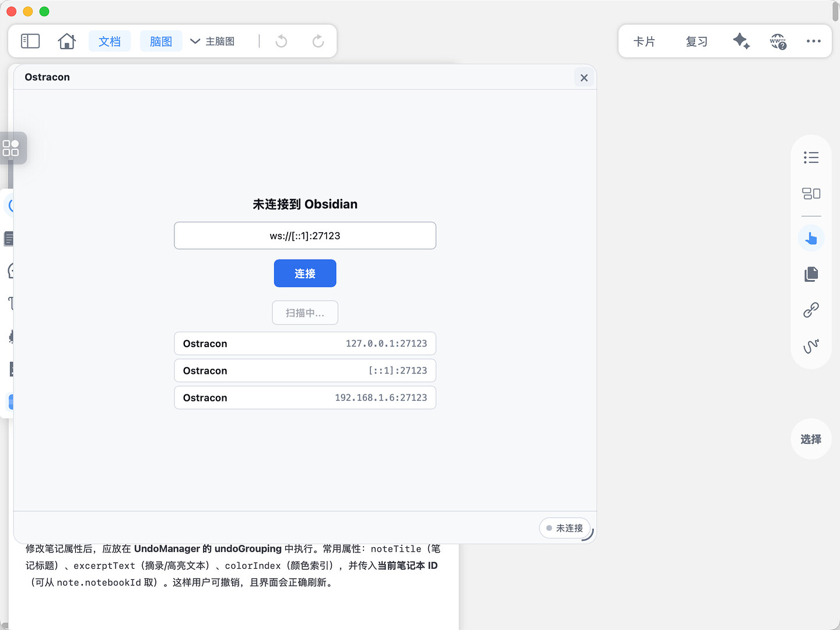Open the three-dot more options menu
This screenshot has height=630, width=840.
pyautogui.click(x=814, y=41)
